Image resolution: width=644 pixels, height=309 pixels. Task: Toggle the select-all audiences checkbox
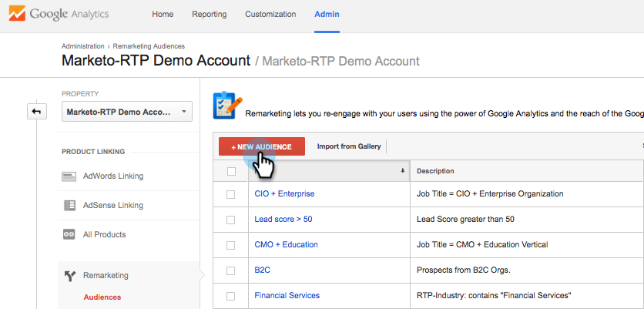pyautogui.click(x=231, y=171)
